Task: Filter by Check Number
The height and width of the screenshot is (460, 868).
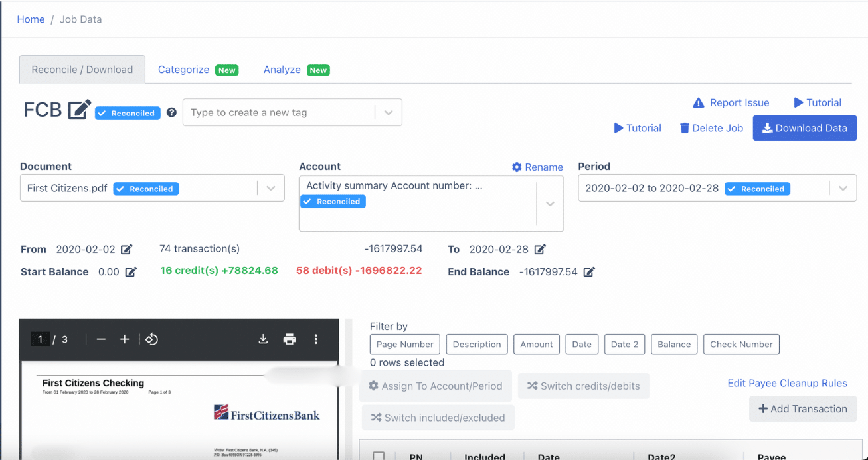Action: [741, 345]
